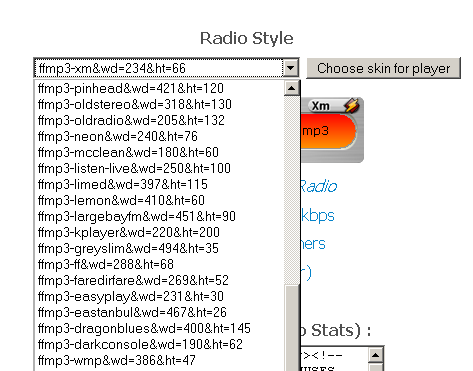Choose the ffmp3-oldradio&wd=205&ht=132 option
The image size is (473, 371).
pos(159,120)
